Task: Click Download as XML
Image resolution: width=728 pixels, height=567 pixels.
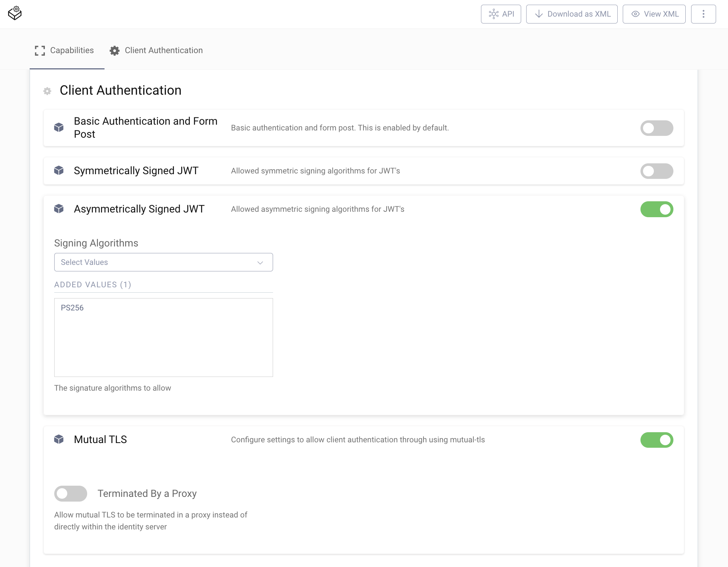Action: (571, 14)
